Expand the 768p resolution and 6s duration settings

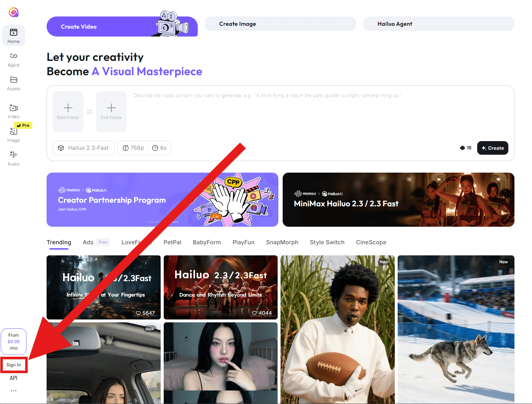(144, 148)
